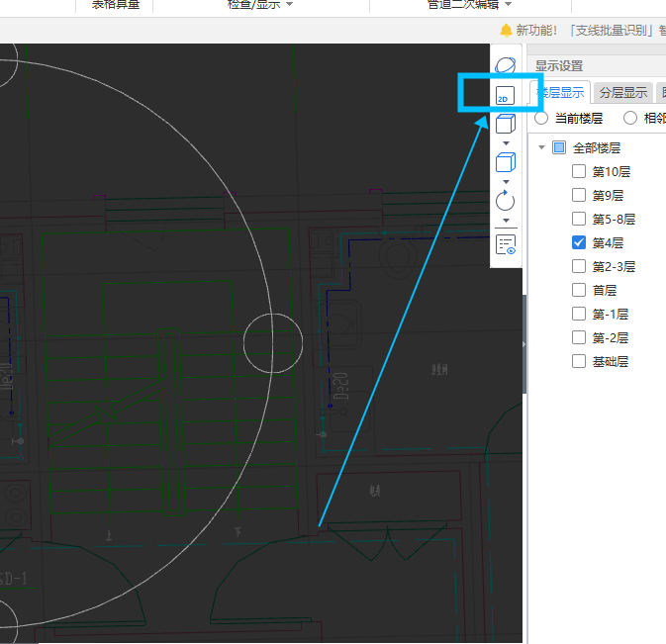Viewport: 666px width, 644px height.
Task: Expand dropdown under blue cube icon
Action: click(506, 182)
